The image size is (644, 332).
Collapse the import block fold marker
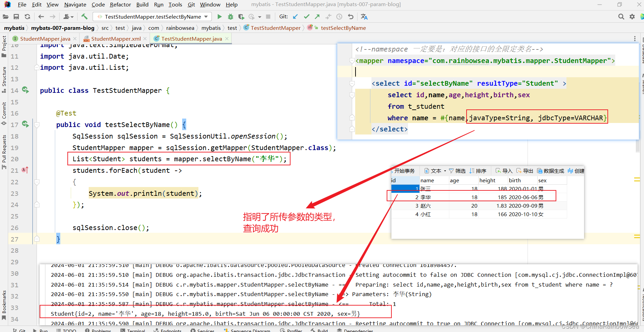(x=37, y=67)
